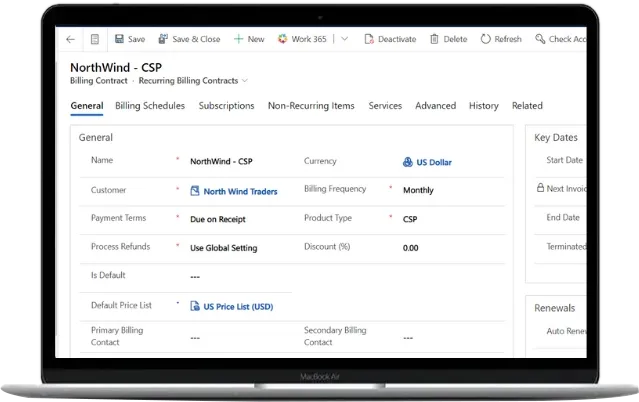
Task: Click the Check Access key icon
Action: pyautogui.click(x=540, y=39)
